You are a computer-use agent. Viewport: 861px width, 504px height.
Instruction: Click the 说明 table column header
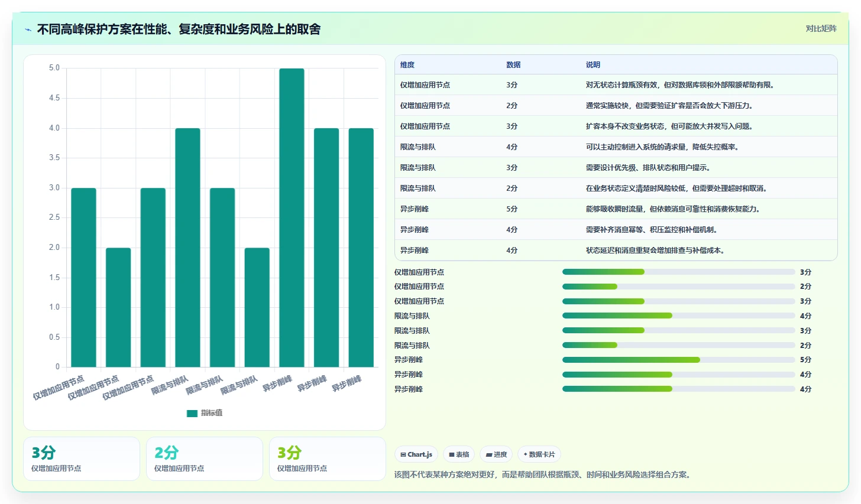pos(593,65)
